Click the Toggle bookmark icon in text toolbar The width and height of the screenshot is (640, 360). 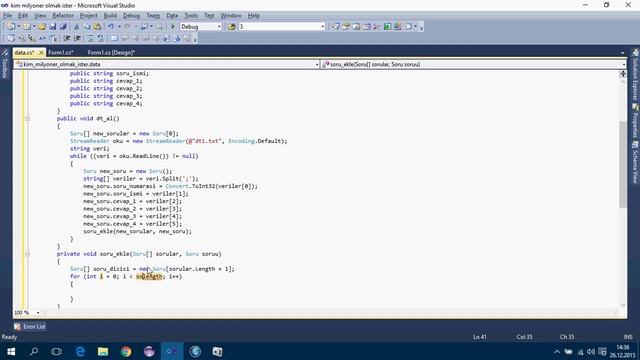(x=114, y=38)
